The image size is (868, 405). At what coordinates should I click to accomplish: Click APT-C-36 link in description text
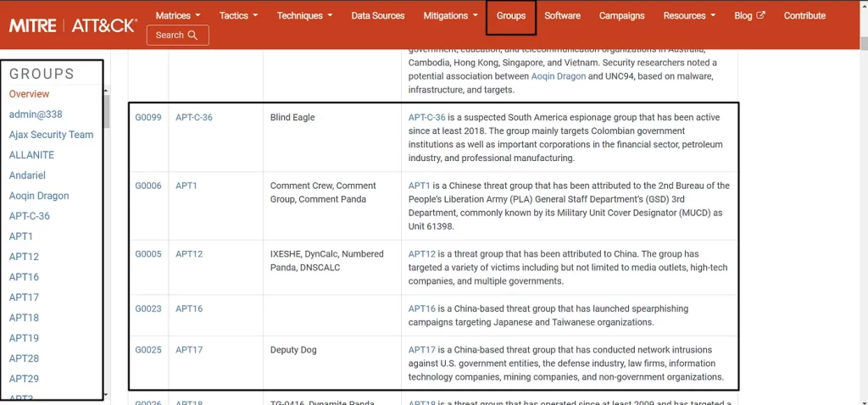(427, 117)
